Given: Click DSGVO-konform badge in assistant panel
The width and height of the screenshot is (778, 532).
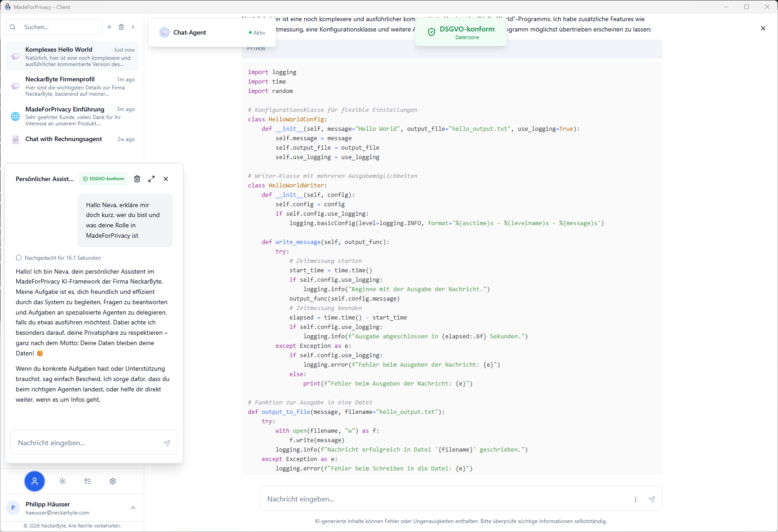Looking at the screenshot, I should tap(104, 179).
